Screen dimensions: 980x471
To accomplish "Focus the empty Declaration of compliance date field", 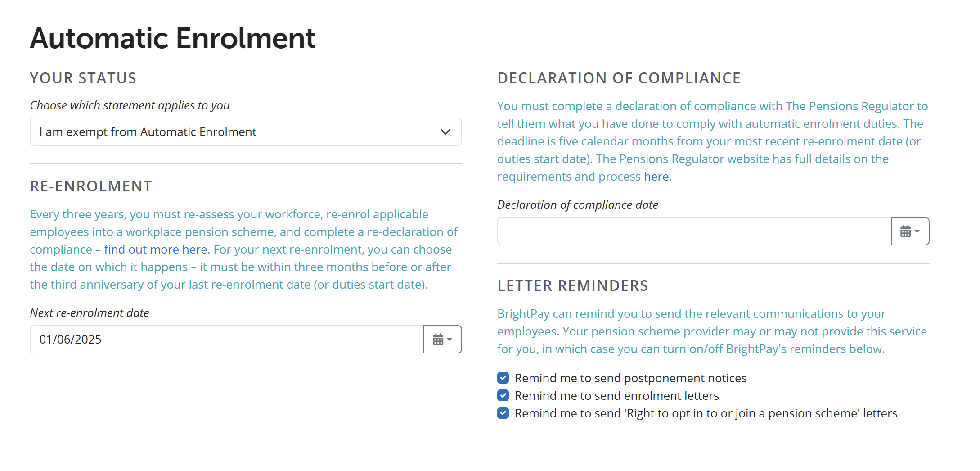I will pos(694,231).
